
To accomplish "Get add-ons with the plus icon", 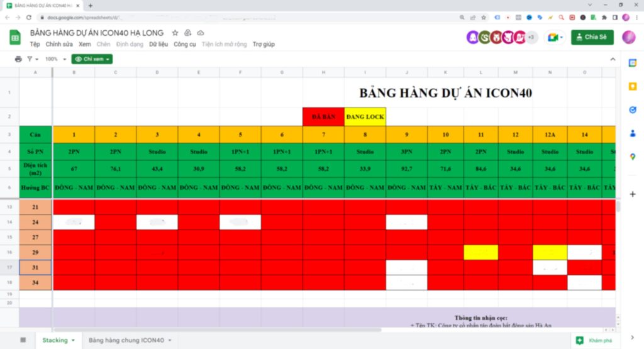I will click(633, 194).
